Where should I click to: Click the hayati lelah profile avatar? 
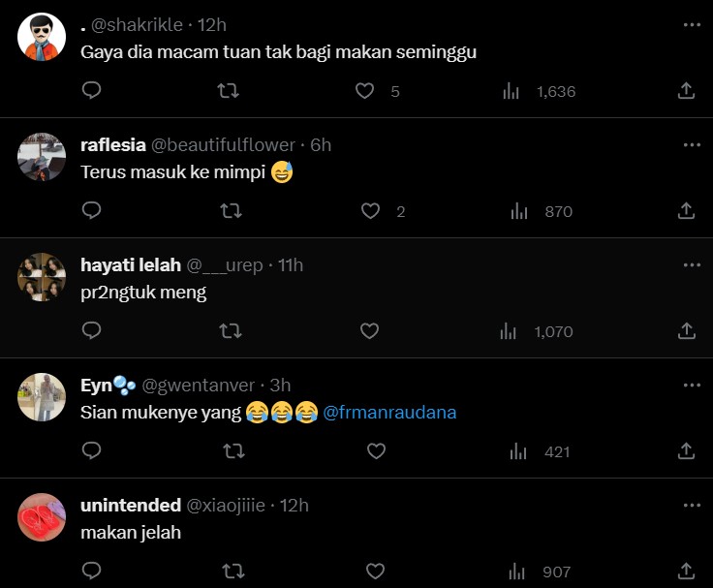click(42, 278)
